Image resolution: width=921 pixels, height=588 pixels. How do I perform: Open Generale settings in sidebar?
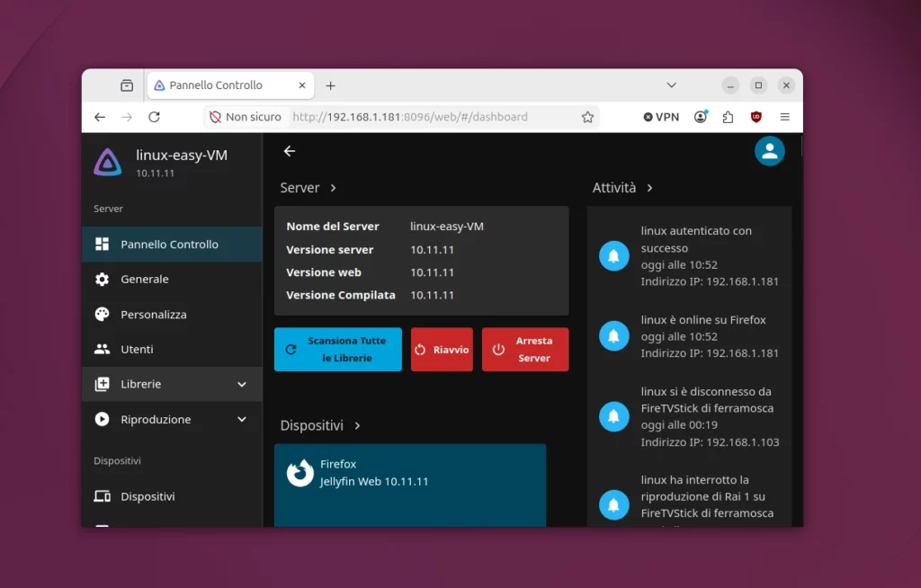172,279
